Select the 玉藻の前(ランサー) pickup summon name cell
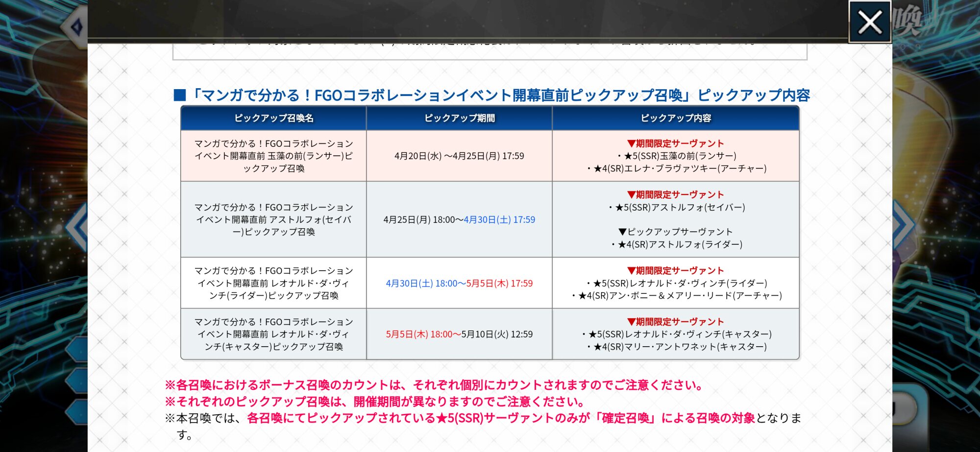This screenshot has width=980, height=452. 273,156
